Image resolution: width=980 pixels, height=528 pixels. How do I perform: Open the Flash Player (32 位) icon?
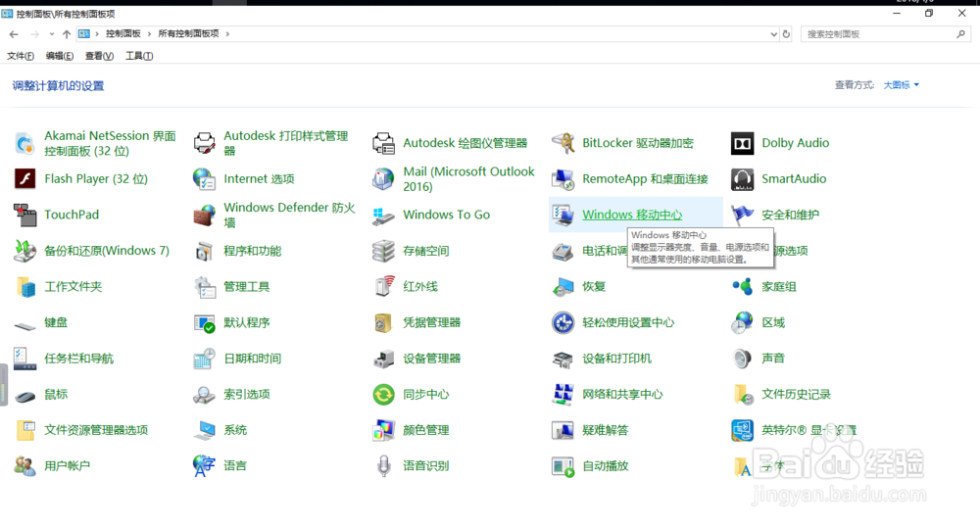point(25,178)
